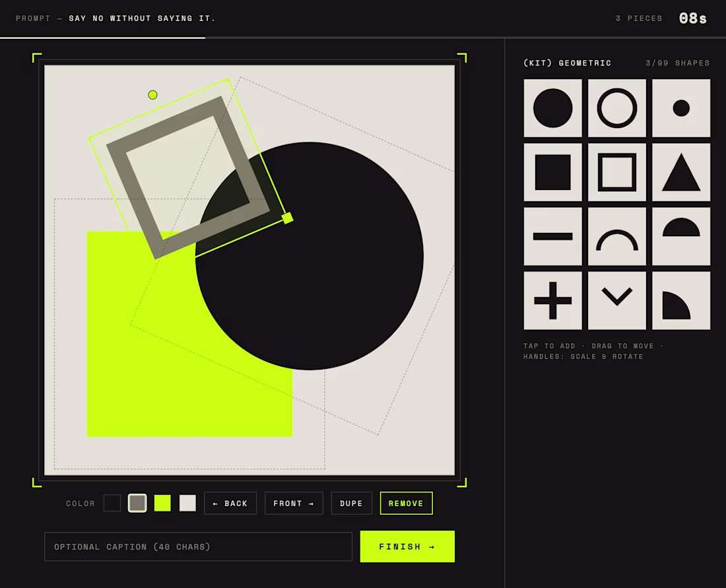Add a horizontal bar line shape
The image size is (726, 588).
tap(552, 237)
